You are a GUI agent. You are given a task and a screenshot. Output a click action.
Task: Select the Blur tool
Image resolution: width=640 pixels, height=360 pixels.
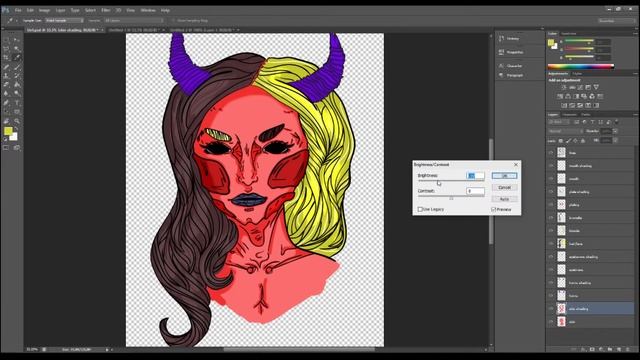coord(6,93)
